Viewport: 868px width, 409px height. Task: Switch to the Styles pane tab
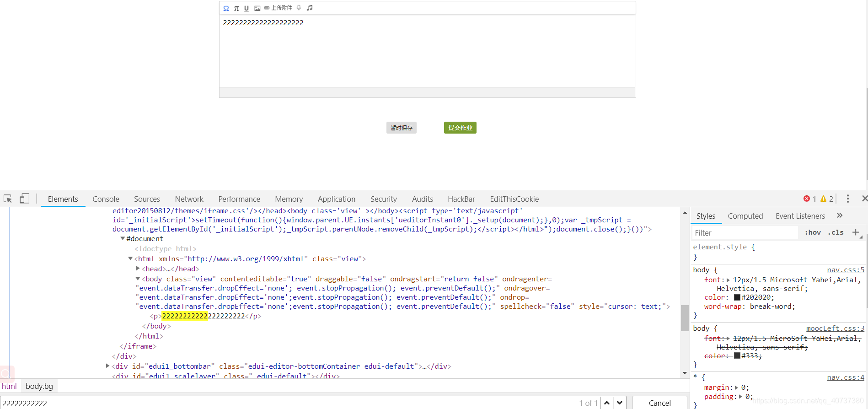click(x=706, y=216)
